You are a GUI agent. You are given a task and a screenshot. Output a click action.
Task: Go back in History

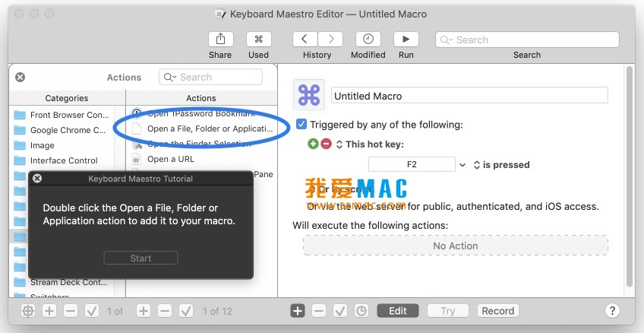305,40
